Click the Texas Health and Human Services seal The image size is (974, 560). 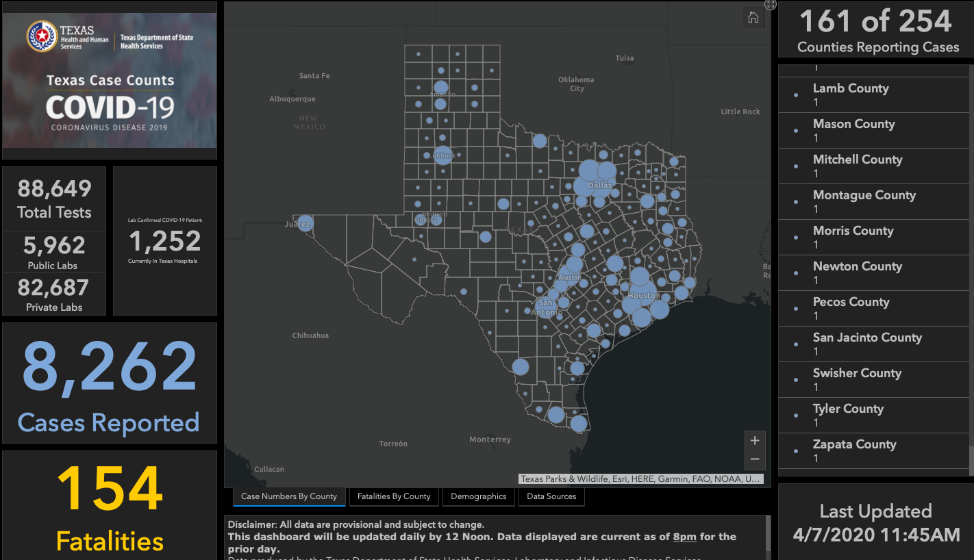[x=42, y=36]
